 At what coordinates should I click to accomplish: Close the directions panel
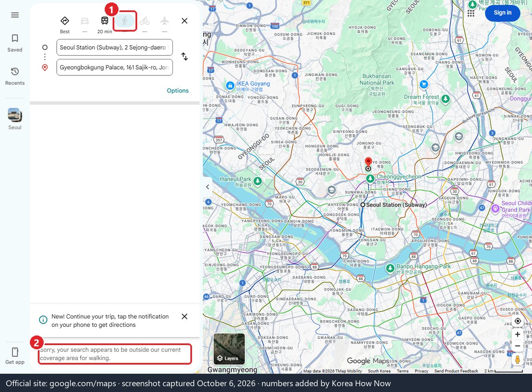pos(184,21)
